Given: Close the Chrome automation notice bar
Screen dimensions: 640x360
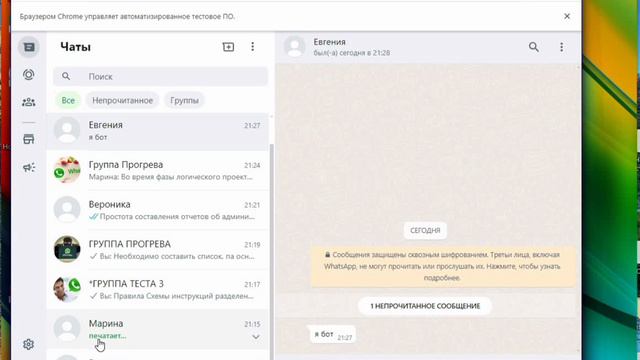Looking at the screenshot, I should click(x=567, y=16).
